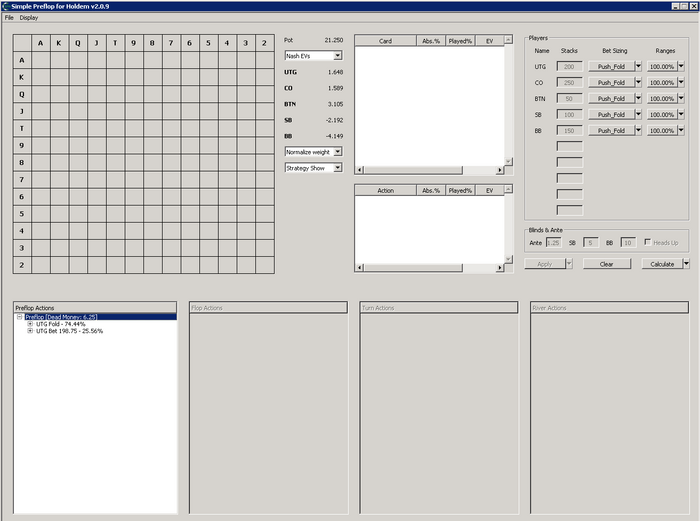700x521 pixels.
Task: Select Preflop [Dead Money: 6.25] row
Action: pyautogui.click(x=61, y=317)
